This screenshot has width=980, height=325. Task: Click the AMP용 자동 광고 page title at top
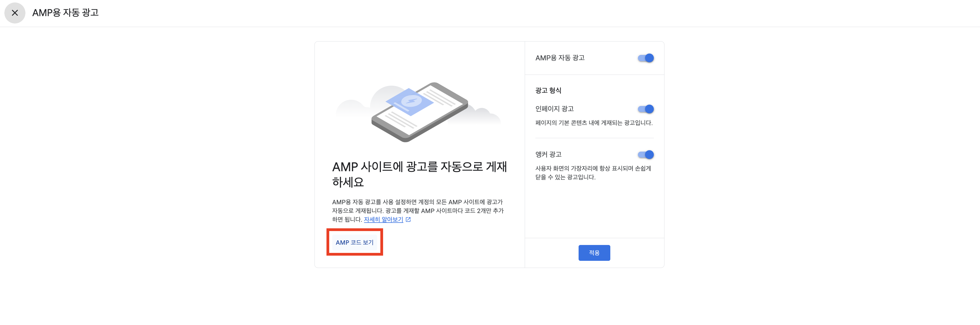pyautogui.click(x=65, y=13)
